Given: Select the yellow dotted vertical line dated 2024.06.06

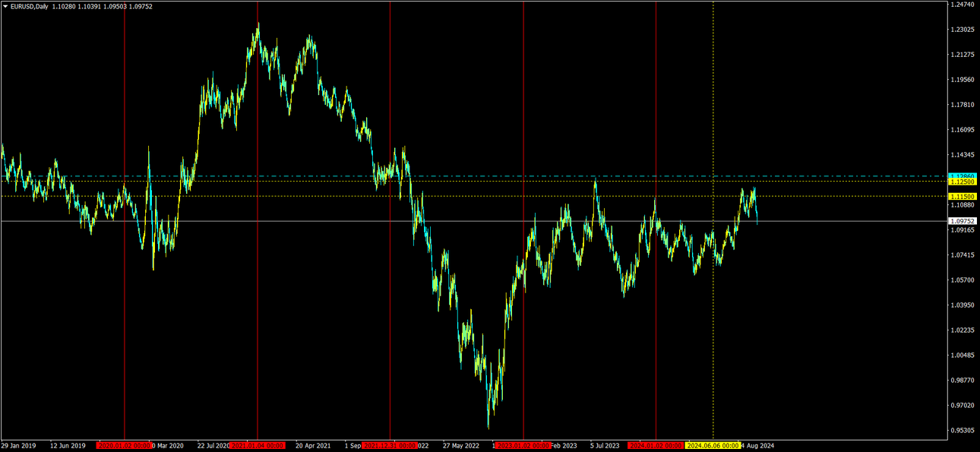Looking at the screenshot, I should (713, 220).
